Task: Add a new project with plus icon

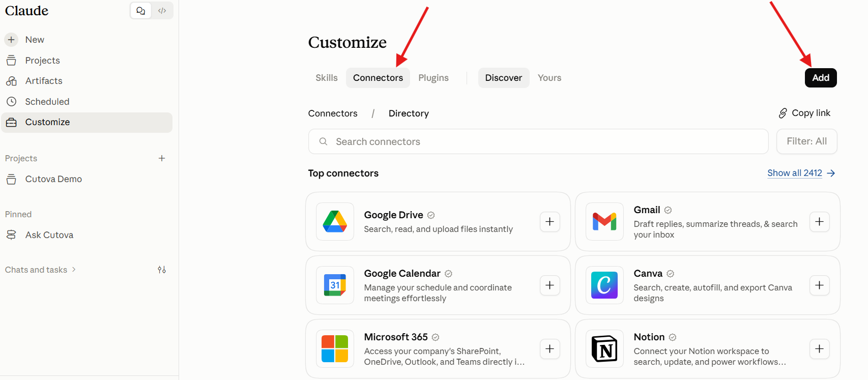Action: click(162, 158)
